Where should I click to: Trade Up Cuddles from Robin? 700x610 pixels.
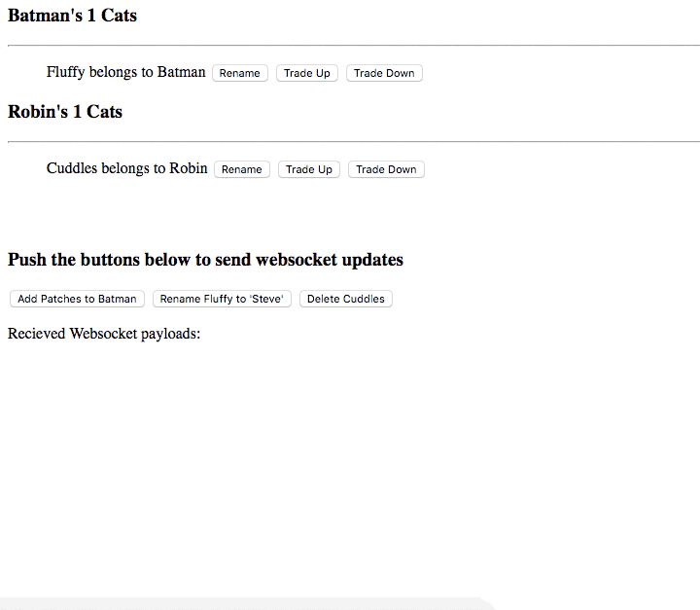pos(309,169)
